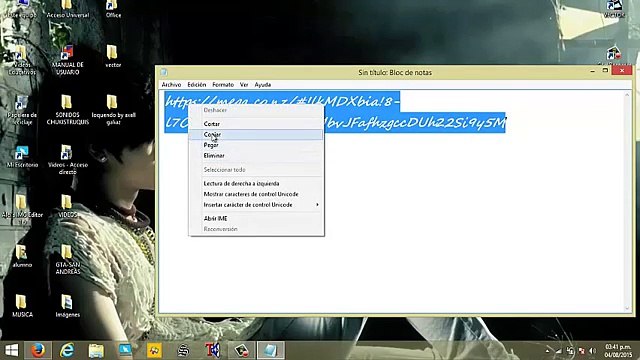The image size is (640, 360).
Task: Open the vector folder on desktop
Action: [113, 56]
